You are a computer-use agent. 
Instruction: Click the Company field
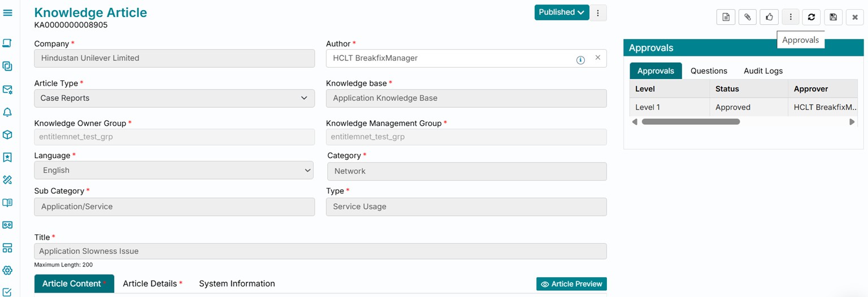175,58
